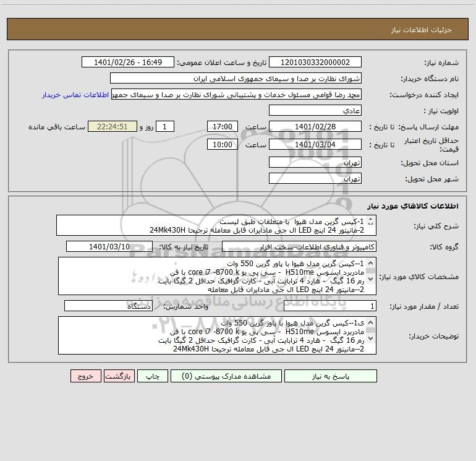
Task: Click quantity field showing 1
Action: (330, 306)
